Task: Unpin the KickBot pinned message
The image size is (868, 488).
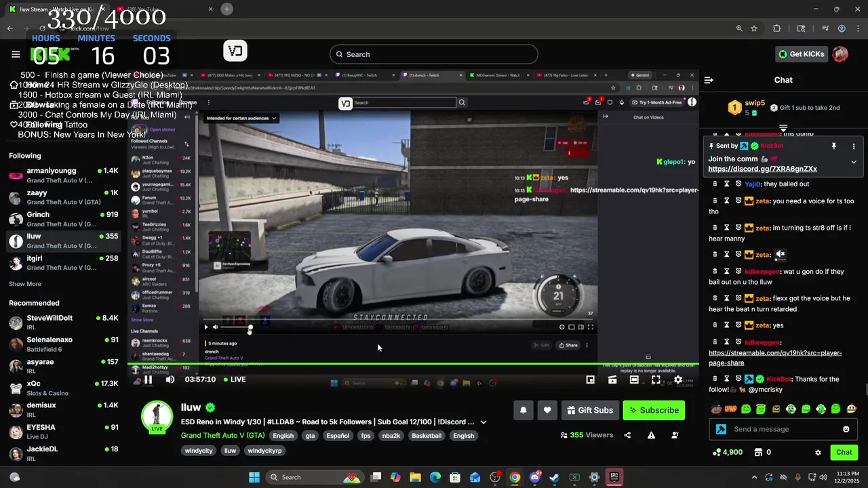Action: coord(833,146)
